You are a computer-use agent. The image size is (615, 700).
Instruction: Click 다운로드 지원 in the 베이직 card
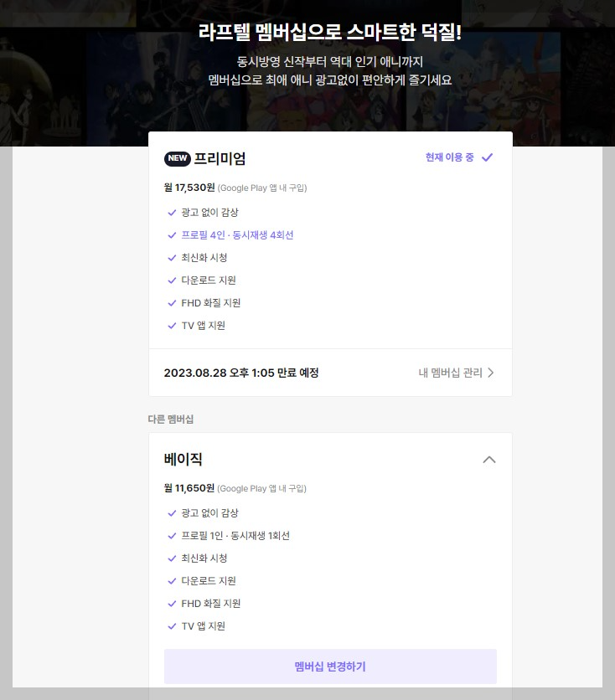click(209, 581)
